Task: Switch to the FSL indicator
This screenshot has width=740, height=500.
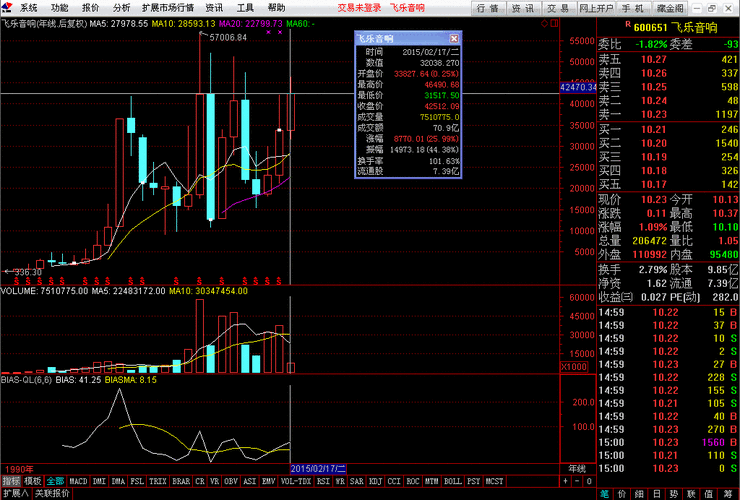Action: (137, 481)
